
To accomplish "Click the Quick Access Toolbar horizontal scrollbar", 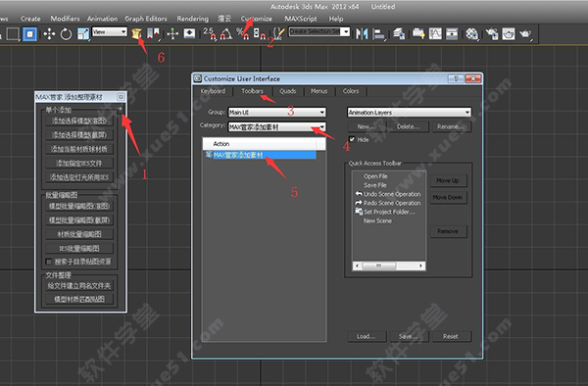I will (389, 265).
